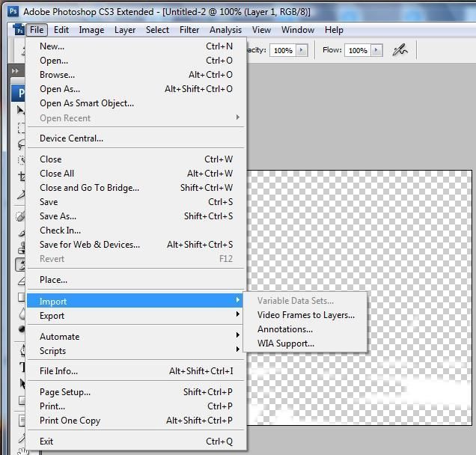Choose Device Central... menu entry
476x455 pixels.
pos(136,138)
